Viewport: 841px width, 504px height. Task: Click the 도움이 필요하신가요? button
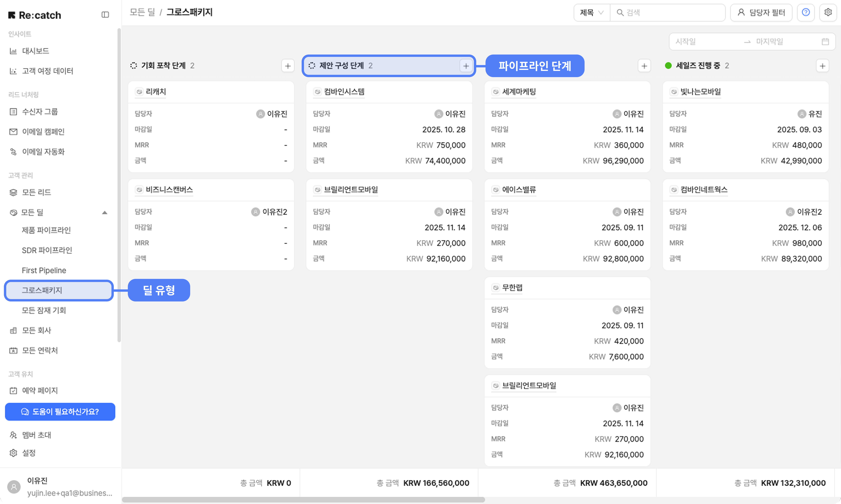pyautogui.click(x=60, y=412)
